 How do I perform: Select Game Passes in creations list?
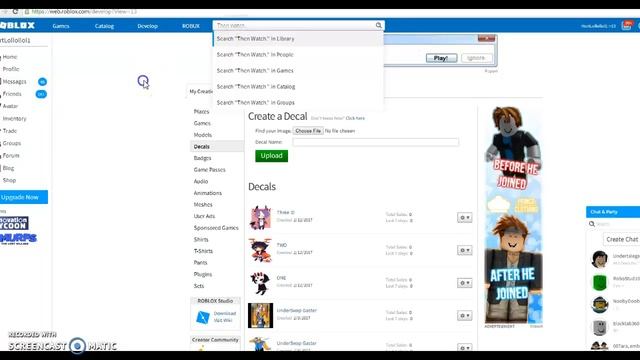coord(209,170)
